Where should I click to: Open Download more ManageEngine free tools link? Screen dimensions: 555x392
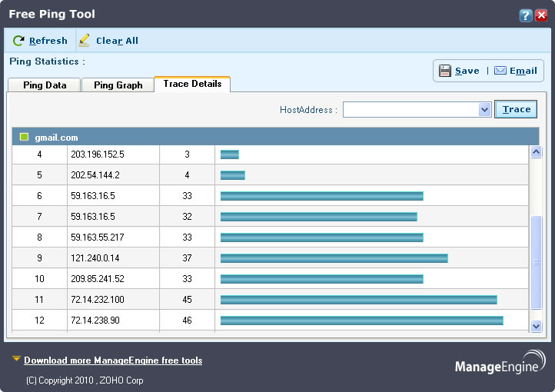tap(113, 360)
